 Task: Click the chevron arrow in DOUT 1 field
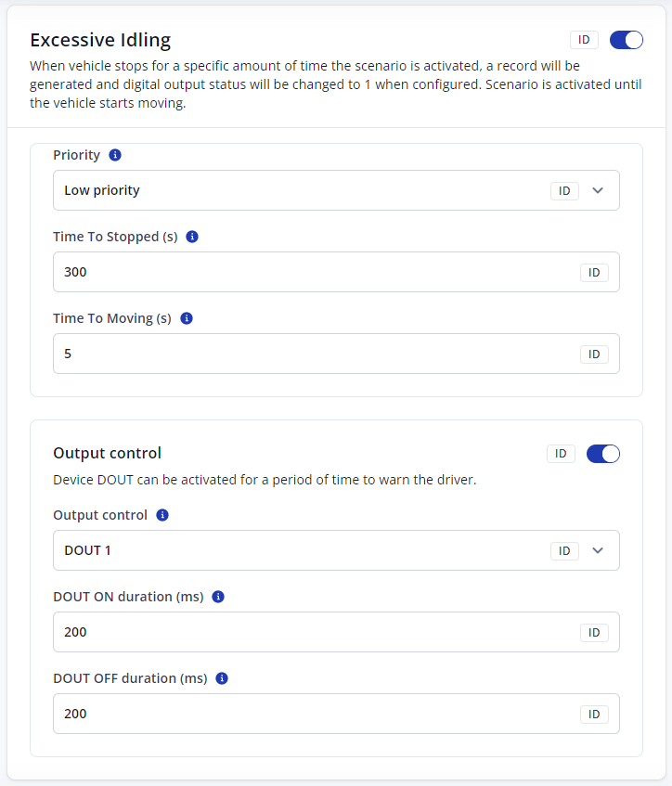[598, 550]
